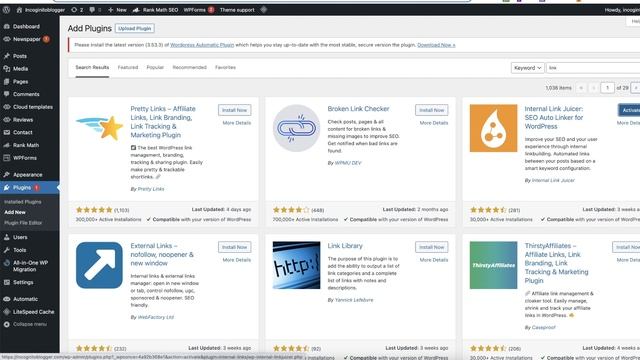This screenshot has width=640, height=360.
Task: Open the Keyword search type dropdown
Action: (x=527, y=68)
